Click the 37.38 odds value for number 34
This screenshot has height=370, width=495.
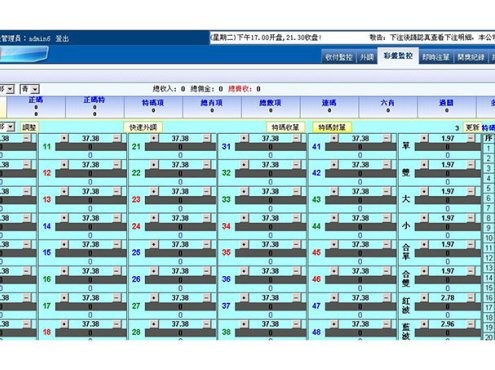270,218
